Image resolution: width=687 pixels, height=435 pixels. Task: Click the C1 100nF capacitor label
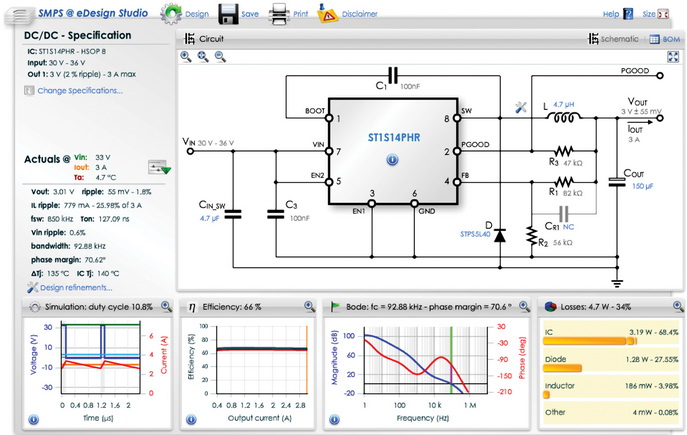[x=398, y=86]
